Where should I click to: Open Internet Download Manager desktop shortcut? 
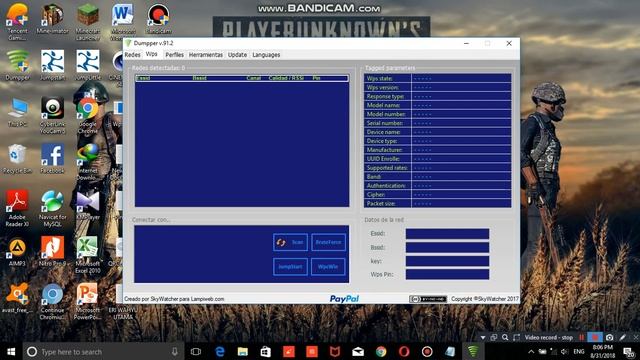click(87, 162)
